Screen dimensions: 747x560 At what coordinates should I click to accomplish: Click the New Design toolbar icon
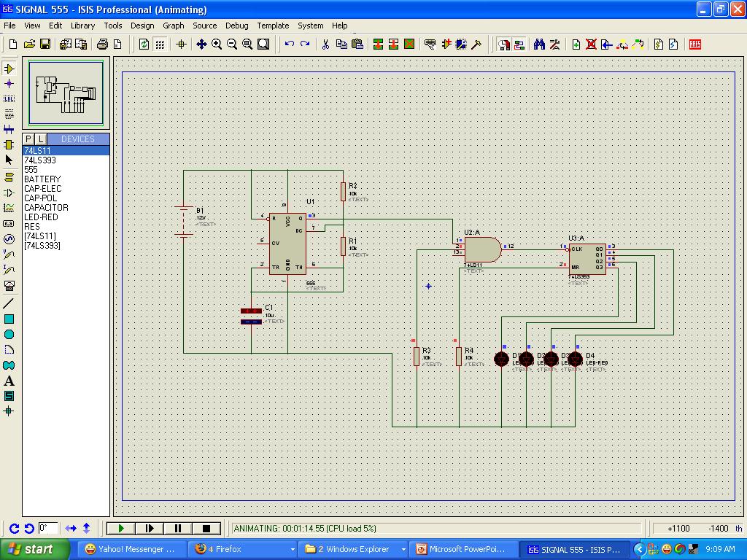pyautogui.click(x=13, y=44)
